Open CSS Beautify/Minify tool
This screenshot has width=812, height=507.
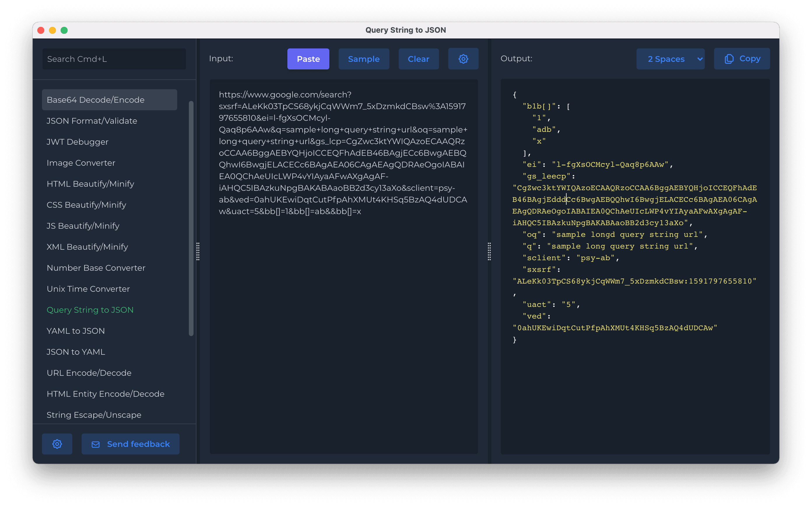109,205
